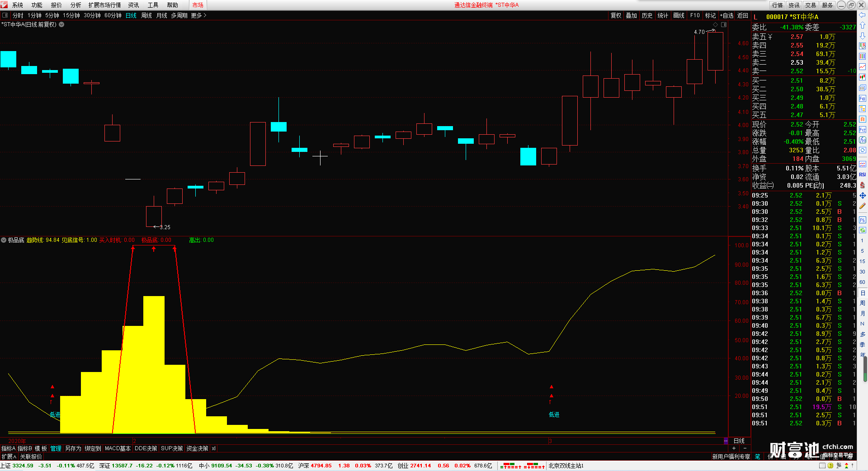Viewport: 868px width, 471px height.
Task: Click the yellow coin icon in status bar
Action: (x=830, y=466)
